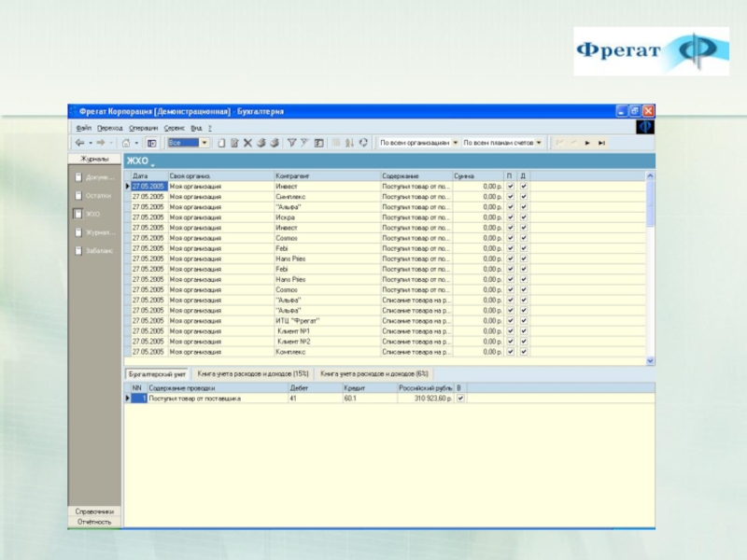Open the Сервис menu
747x560 pixels.
(x=174, y=128)
